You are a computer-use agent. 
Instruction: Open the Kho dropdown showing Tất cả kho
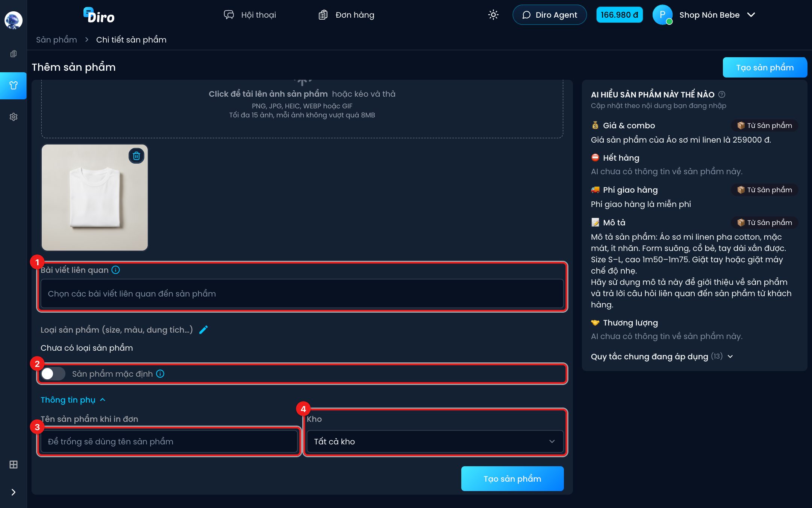[x=435, y=441]
